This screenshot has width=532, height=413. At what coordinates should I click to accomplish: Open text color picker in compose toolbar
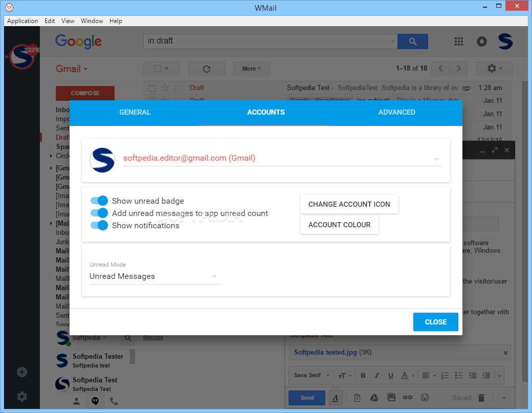(407, 375)
